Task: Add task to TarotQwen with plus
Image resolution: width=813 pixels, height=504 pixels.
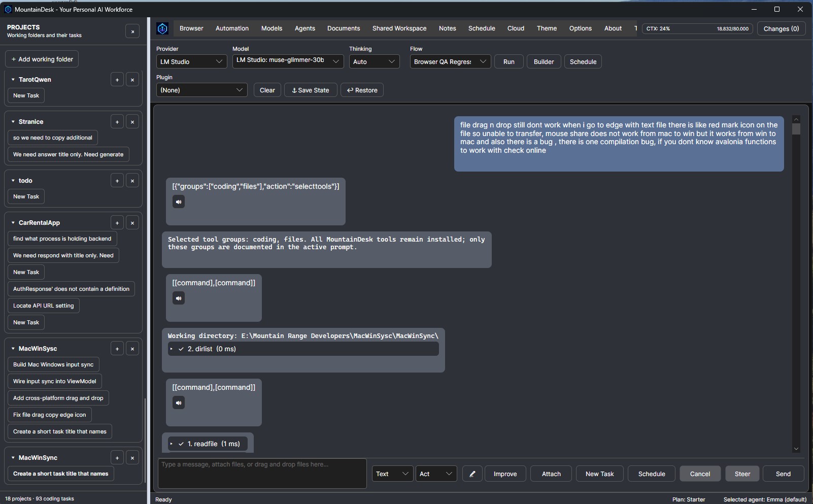Action: (x=117, y=80)
